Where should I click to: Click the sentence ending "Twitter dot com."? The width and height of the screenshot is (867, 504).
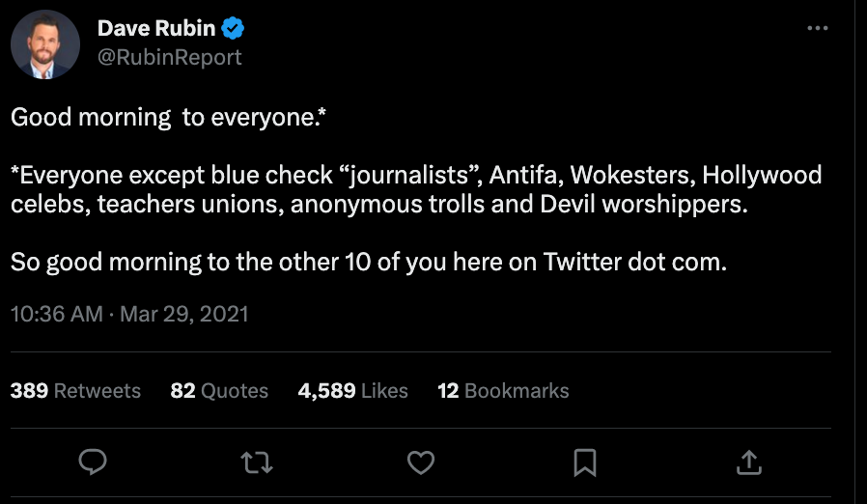(x=368, y=262)
